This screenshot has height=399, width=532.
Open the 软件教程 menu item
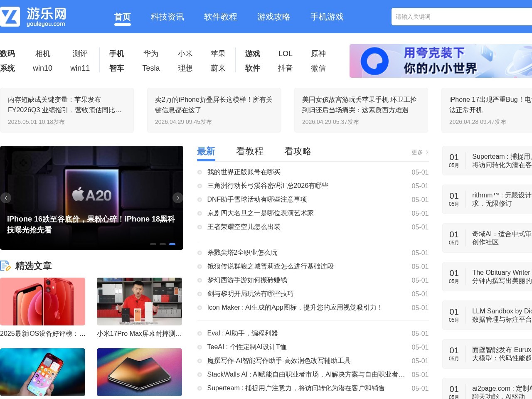tap(221, 17)
